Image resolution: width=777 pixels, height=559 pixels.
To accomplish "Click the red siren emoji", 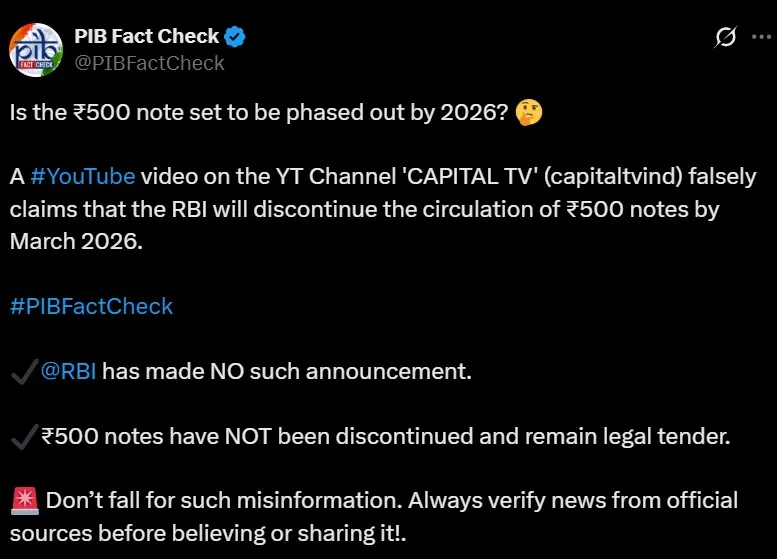I will [24, 500].
